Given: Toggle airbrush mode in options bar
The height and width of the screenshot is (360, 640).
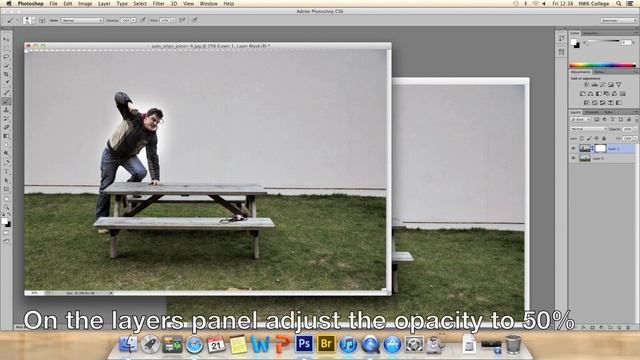Looking at the screenshot, I should point(182,20).
